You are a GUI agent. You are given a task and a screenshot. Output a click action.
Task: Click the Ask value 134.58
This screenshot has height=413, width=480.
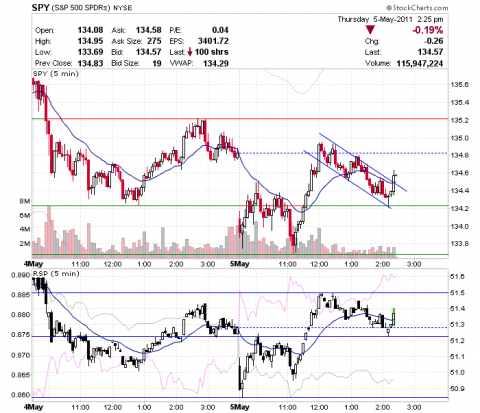pos(148,30)
